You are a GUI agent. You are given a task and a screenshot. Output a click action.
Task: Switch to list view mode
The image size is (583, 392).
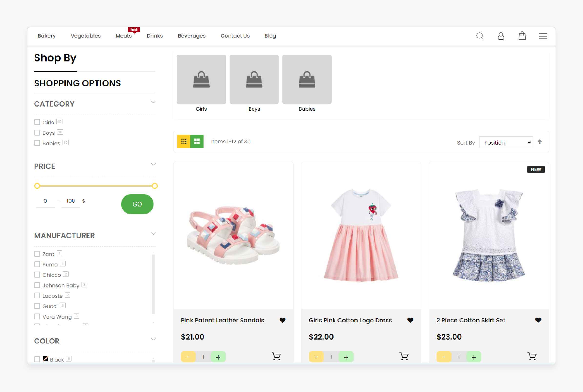click(197, 141)
